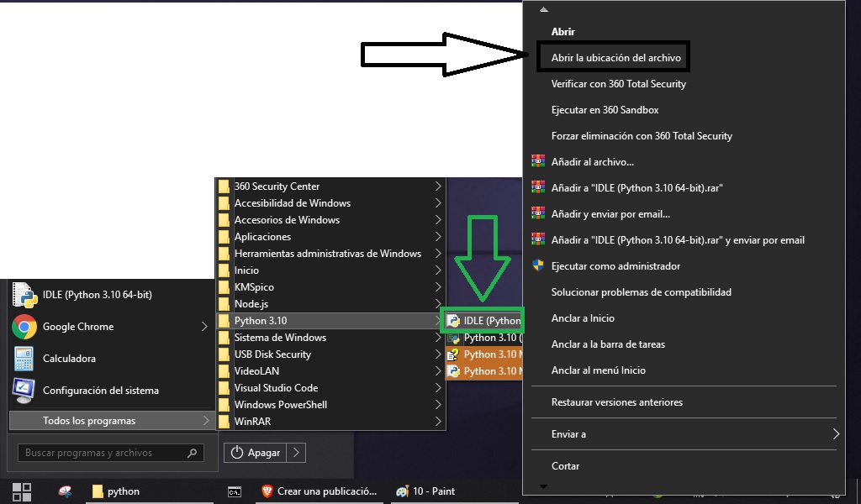Click the Apagar button
Viewport: 861px width, 504px height.
256,453
